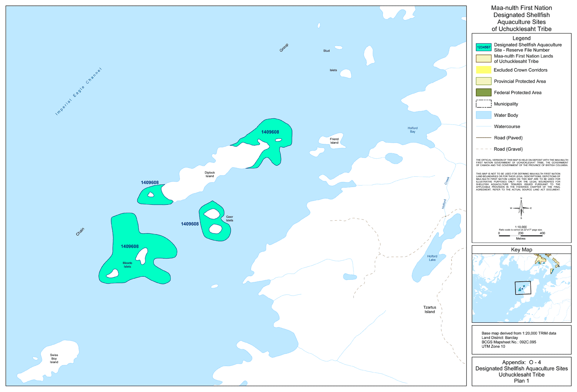The height and width of the screenshot is (392, 577).
Task: Click the Provincial Protected Area swatch
Action: [484, 81]
